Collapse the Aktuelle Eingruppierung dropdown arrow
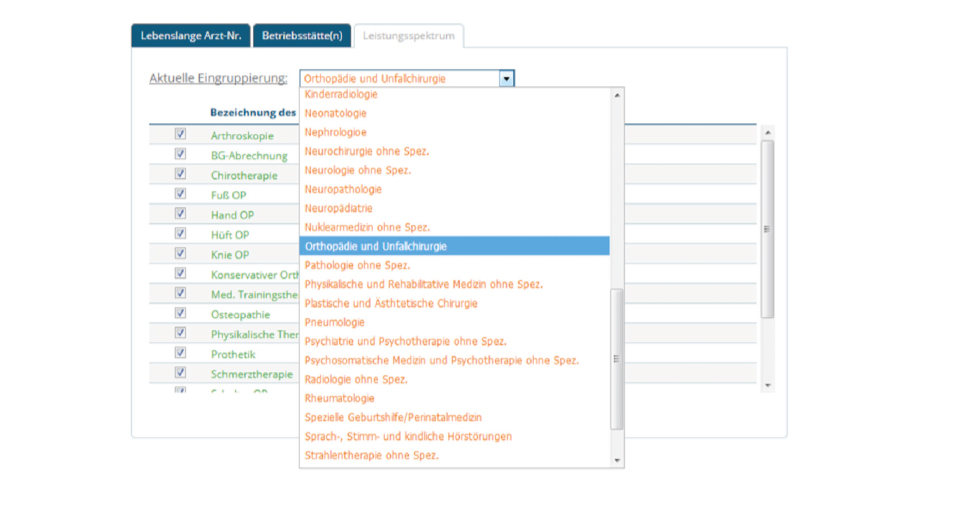 pos(506,78)
